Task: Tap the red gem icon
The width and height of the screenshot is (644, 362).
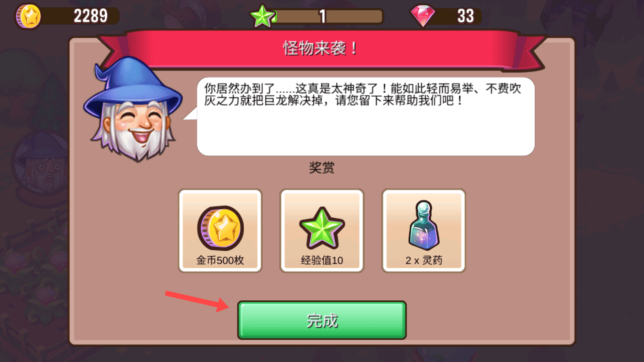Action: point(423,15)
